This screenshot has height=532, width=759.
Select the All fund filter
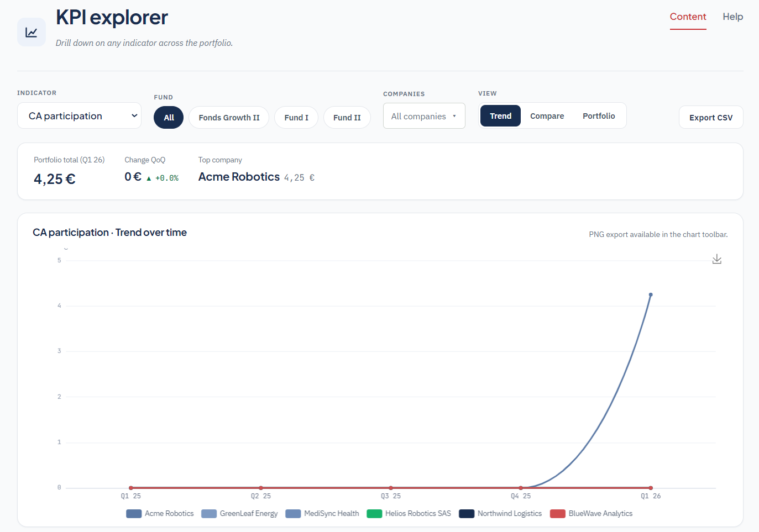(x=169, y=118)
